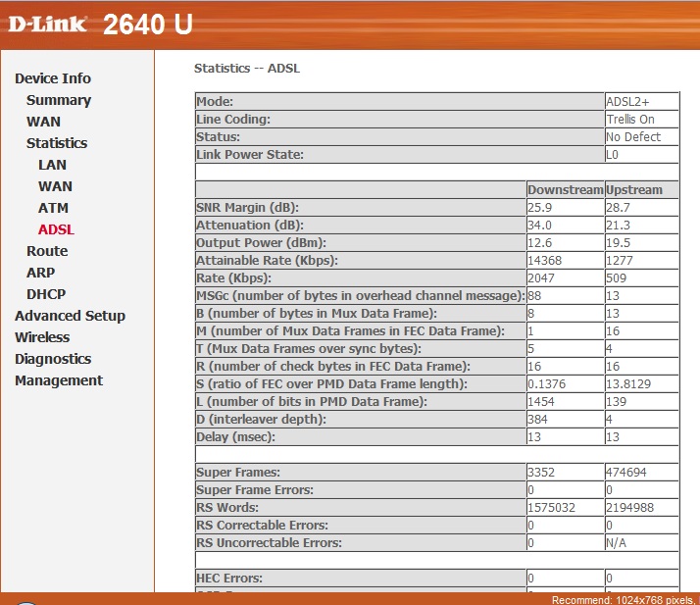Select downstream rate 2047
This screenshot has width=700, height=605.
540,278
